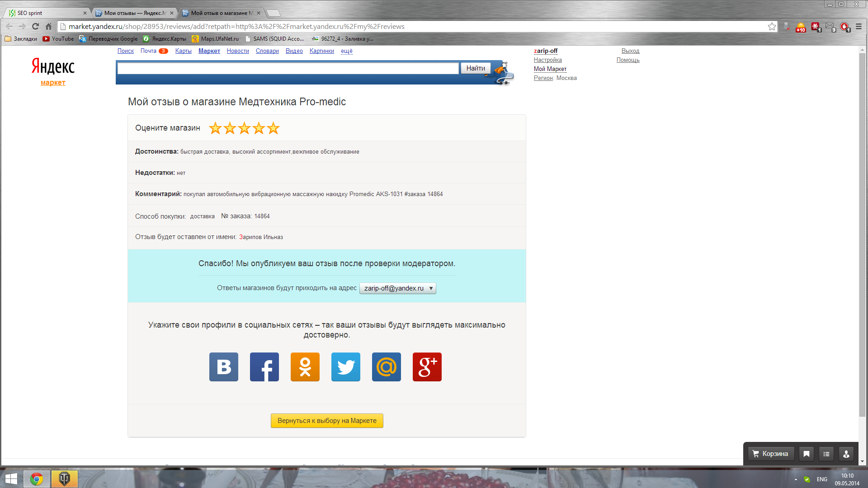Click 'Вернуться к выбору на Маркете' button
The height and width of the screenshot is (488, 868).
point(327,421)
